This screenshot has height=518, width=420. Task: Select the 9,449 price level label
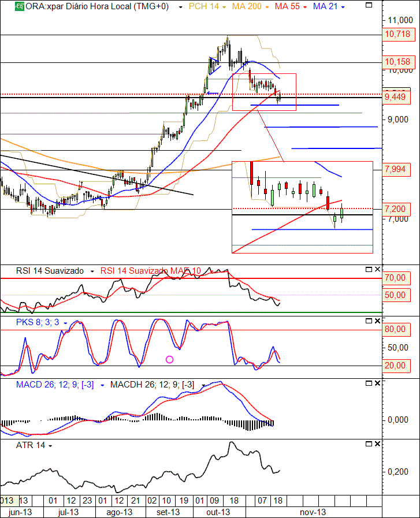[396, 97]
